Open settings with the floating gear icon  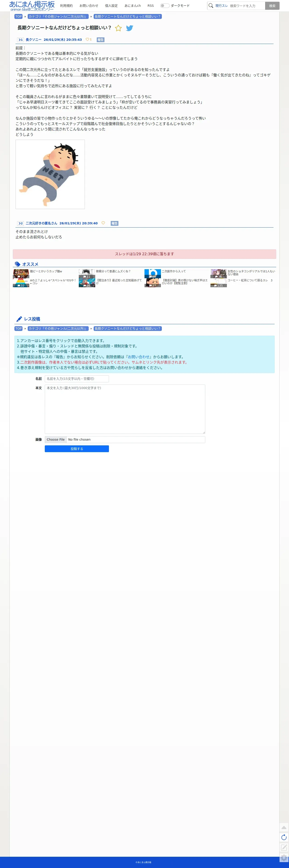click(284, 858)
